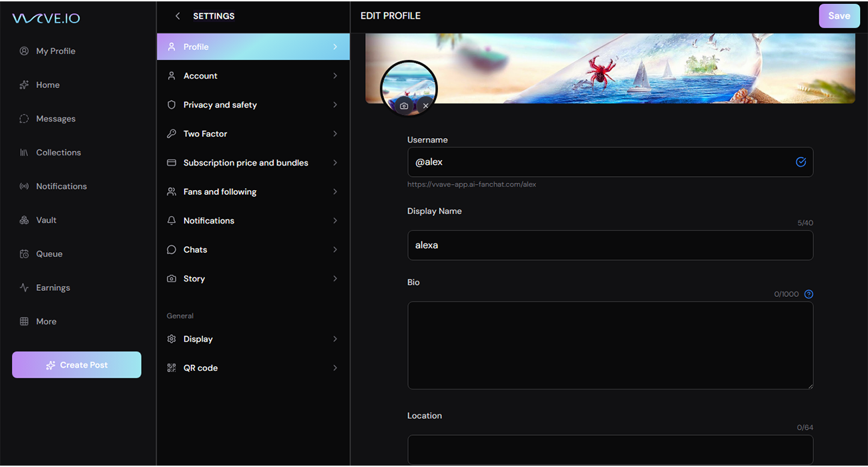
Task: Expand the QR code chevron
Action: [335, 368]
